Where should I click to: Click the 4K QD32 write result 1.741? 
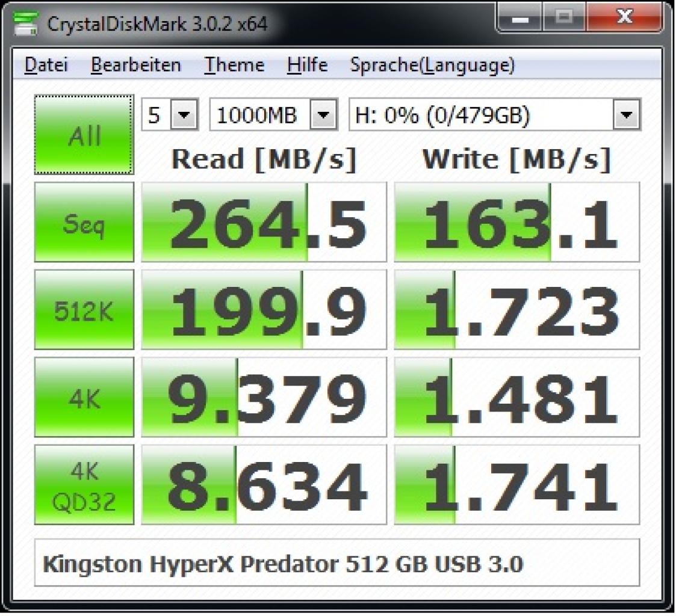(x=517, y=485)
